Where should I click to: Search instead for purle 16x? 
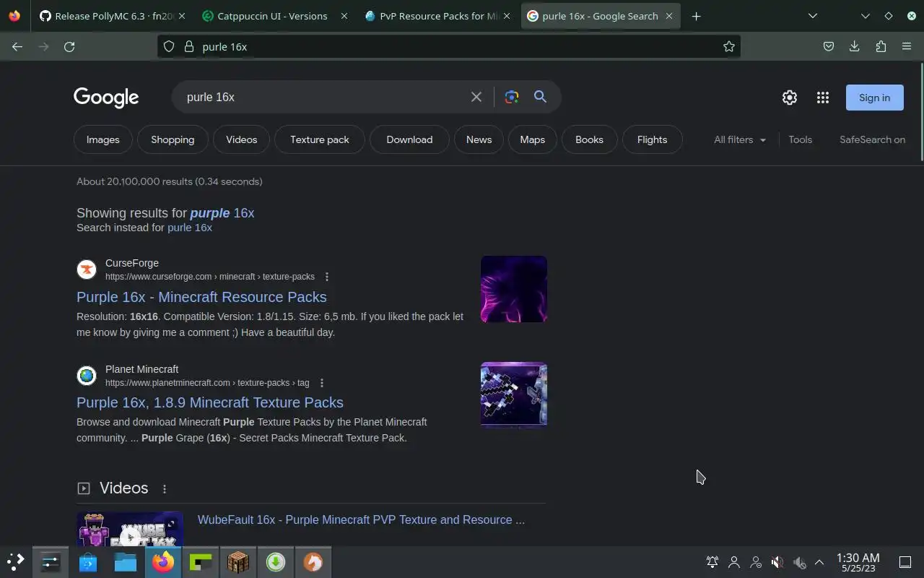tap(190, 228)
